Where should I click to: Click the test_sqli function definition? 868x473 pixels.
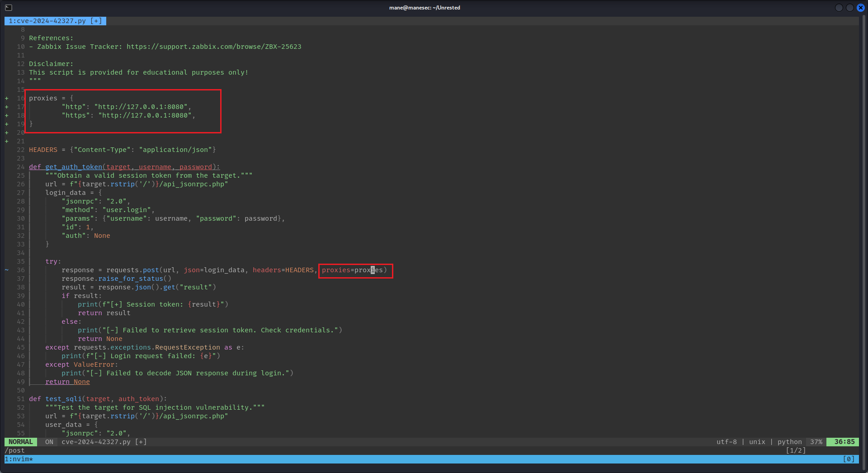(98, 399)
